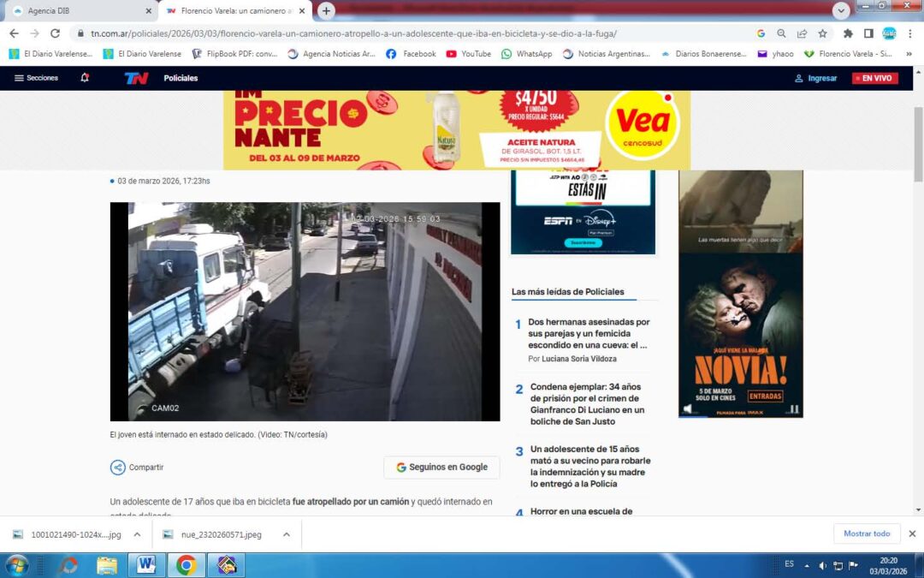Open Agencia Noticias Ar... bookmark
The width and height of the screenshot is (924, 578).
(332, 54)
